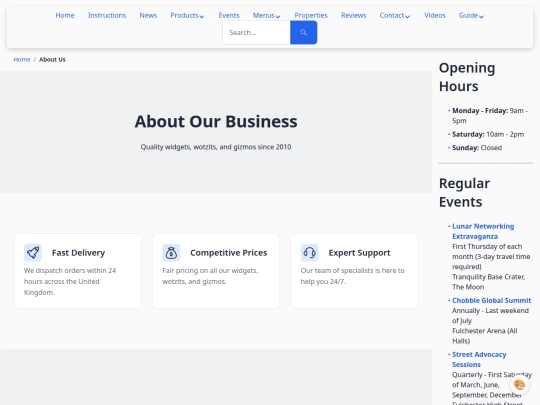540x405 pixels.
Task: Click the Saturday hours entry
Action: tap(488, 134)
